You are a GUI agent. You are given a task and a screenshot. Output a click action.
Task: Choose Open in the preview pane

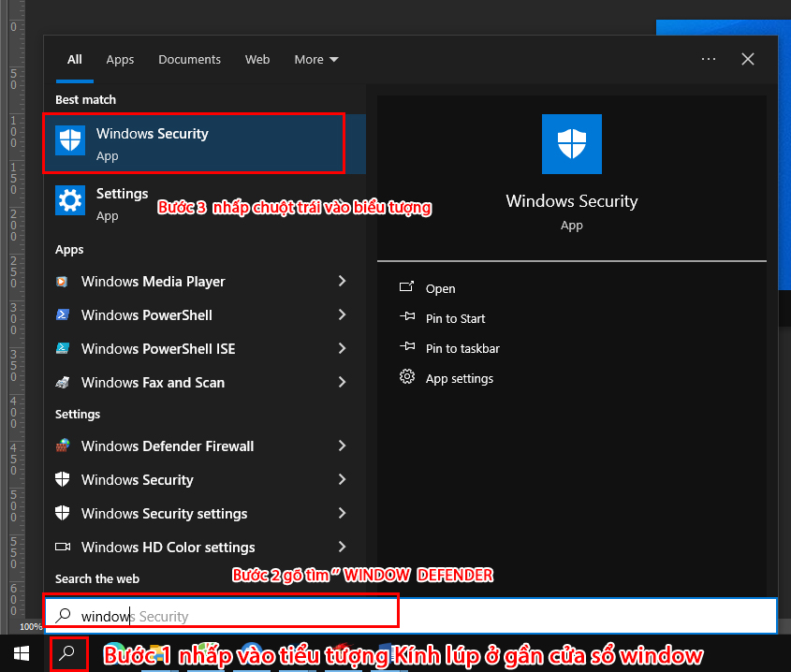click(x=440, y=288)
